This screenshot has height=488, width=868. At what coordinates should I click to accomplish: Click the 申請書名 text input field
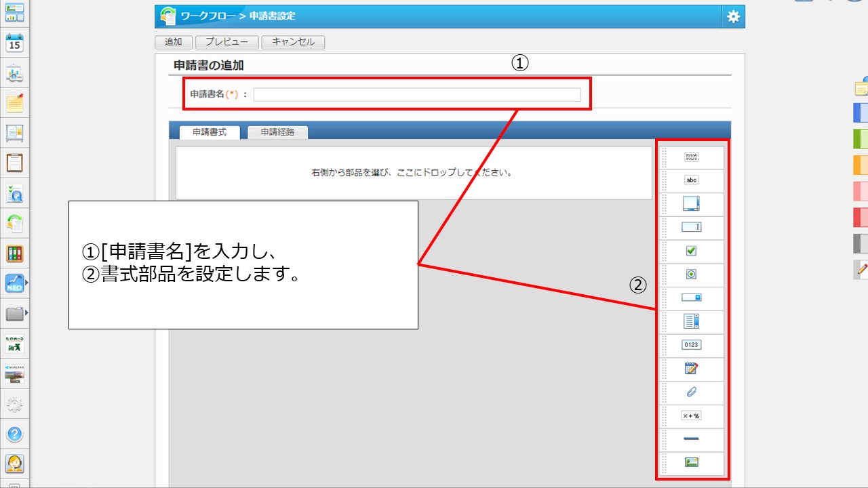(417, 94)
